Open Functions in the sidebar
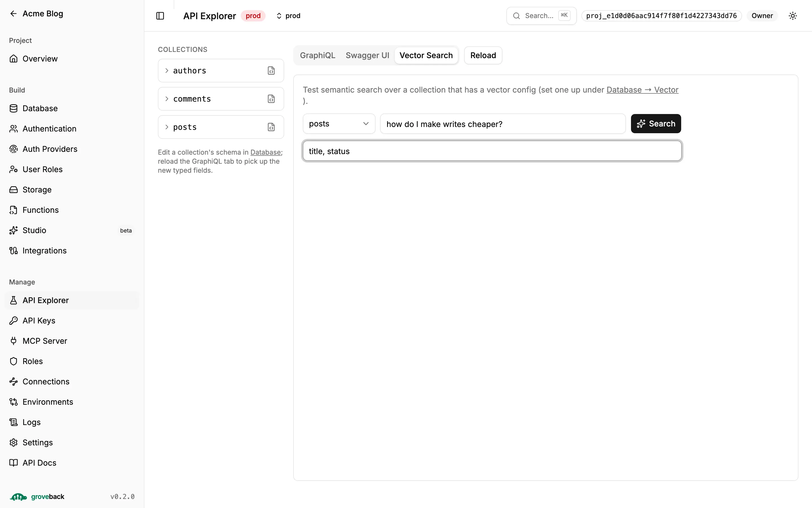Viewport: 812px width, 508px height. click(72, 210)
